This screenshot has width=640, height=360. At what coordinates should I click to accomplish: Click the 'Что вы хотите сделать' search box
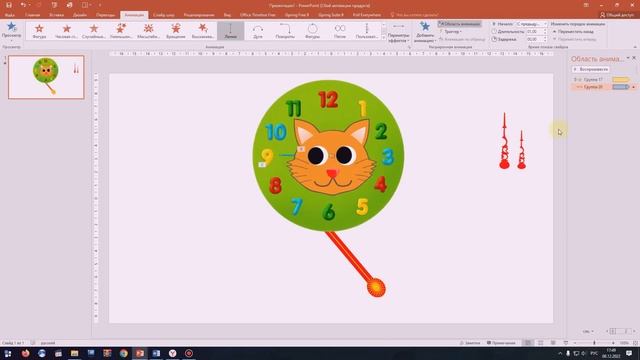[414, 15]
